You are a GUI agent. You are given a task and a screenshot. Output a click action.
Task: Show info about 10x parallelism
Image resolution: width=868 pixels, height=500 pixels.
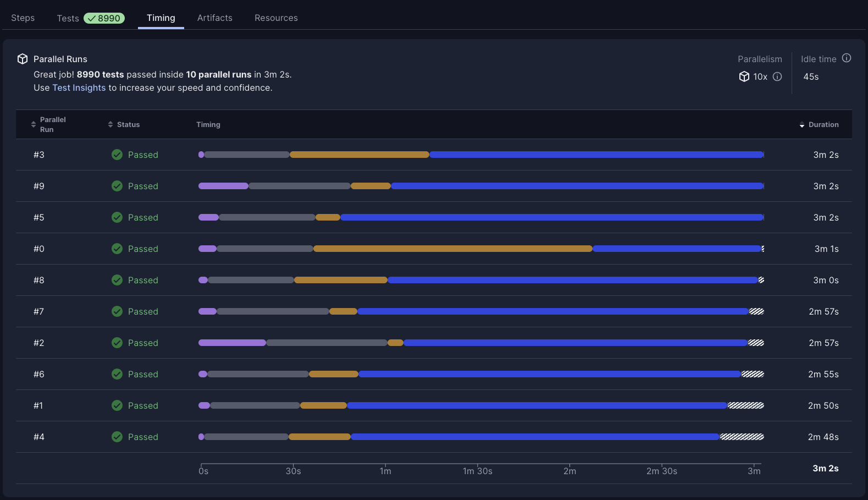point(777,76)
